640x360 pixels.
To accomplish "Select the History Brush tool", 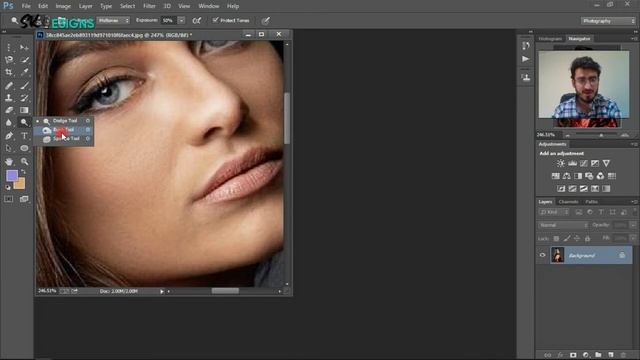I will pyautogui.click(x=24, y=98).
